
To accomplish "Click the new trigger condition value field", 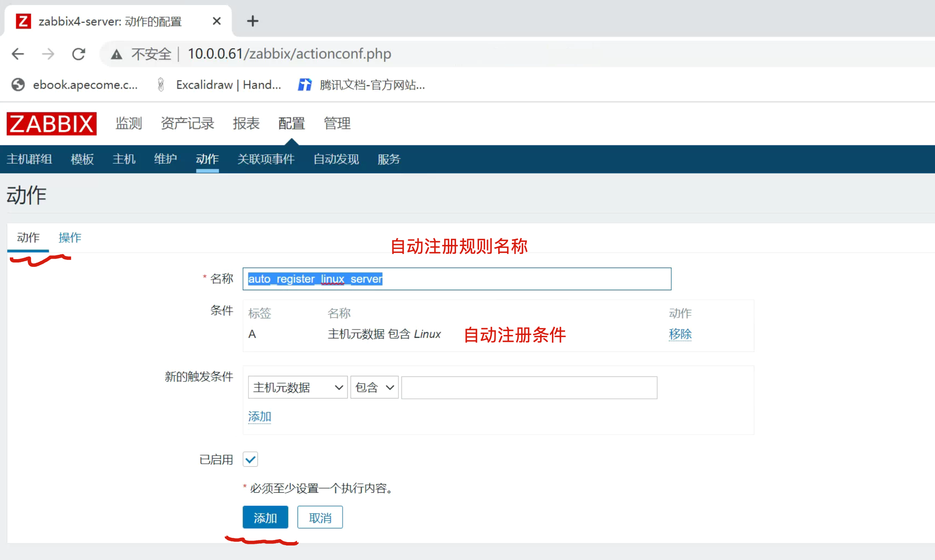I will point(529,387).
